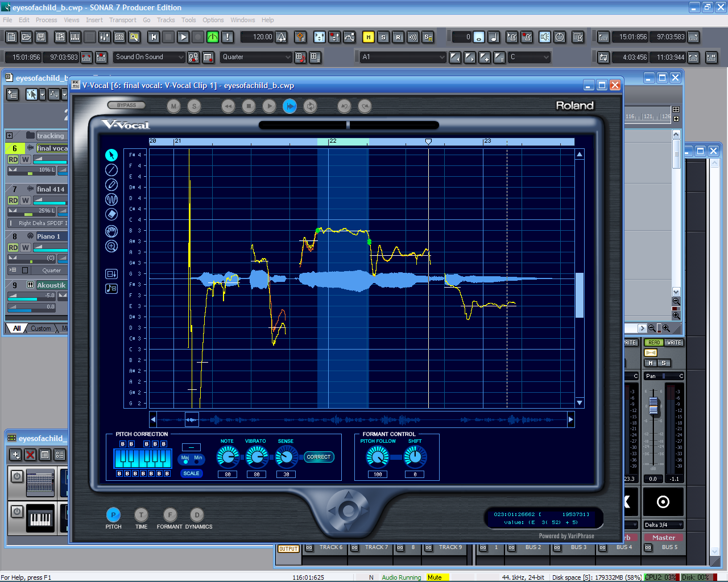Click the Audio Engine green power icon
This screenshot has width=728, height=582.
click(x=213, y=37)
